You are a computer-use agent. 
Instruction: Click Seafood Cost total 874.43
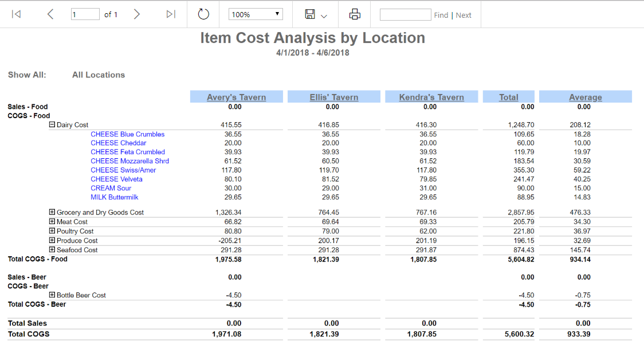pyautogui.click(x=524, y=250)
